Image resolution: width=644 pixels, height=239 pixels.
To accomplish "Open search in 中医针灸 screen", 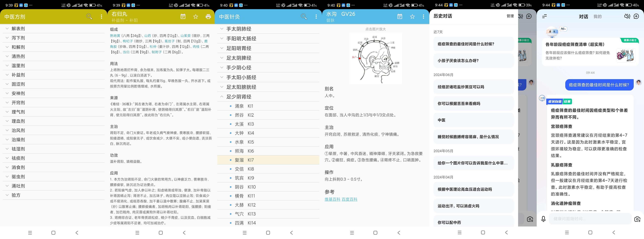I will (304, 17).
